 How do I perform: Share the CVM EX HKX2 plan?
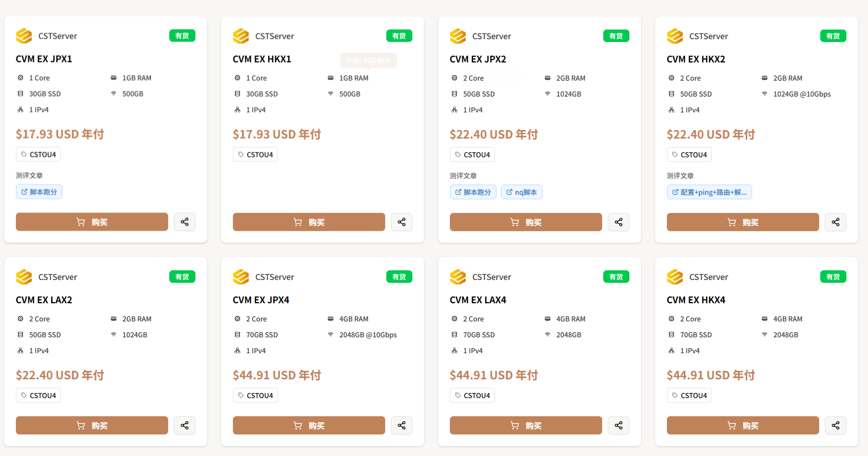point(836,222)
